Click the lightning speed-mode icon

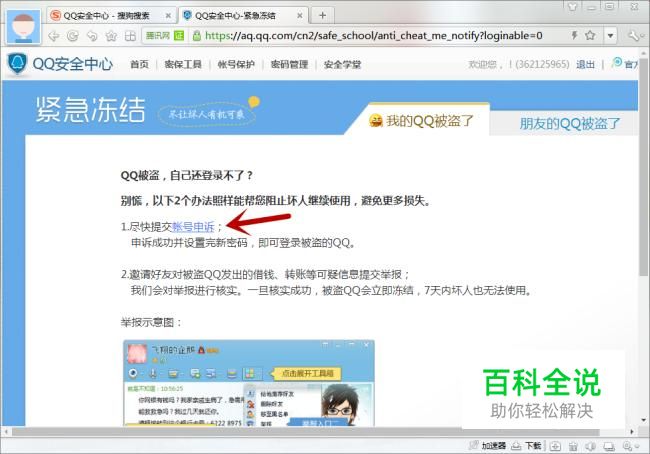pyautogui.click(x=574, y=35)
